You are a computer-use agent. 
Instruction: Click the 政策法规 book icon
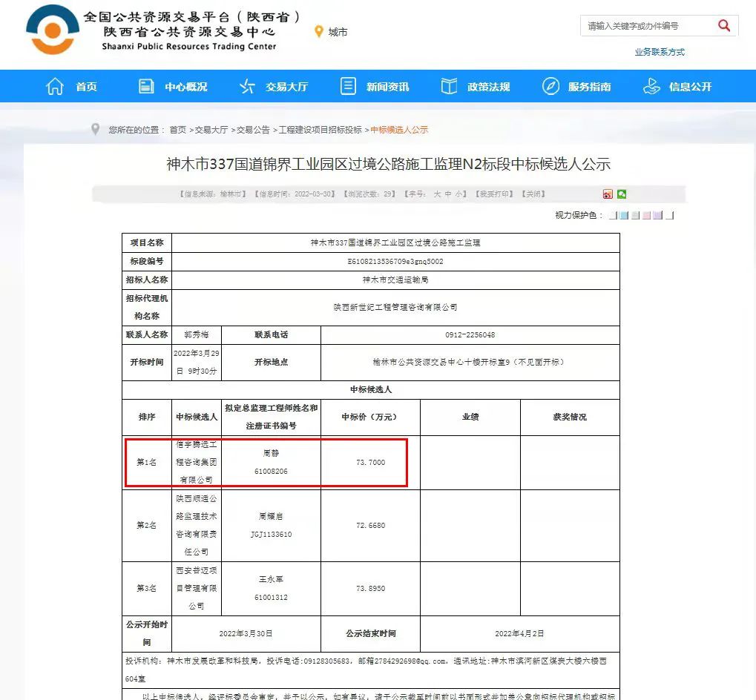pyautogui.click(x=449, y=87)
